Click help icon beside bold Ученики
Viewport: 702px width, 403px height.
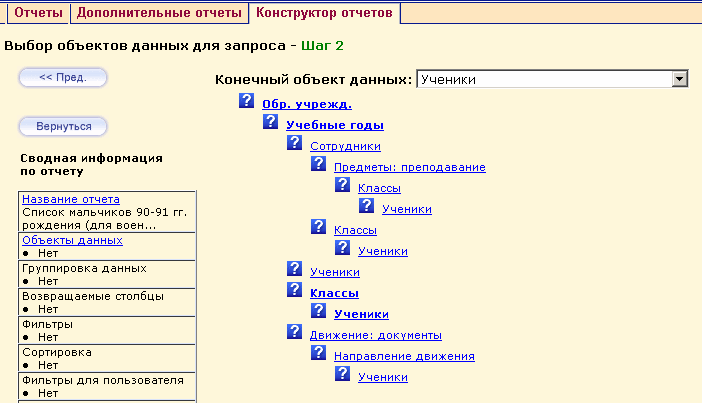pyautogui.click(x=318, y=311)
